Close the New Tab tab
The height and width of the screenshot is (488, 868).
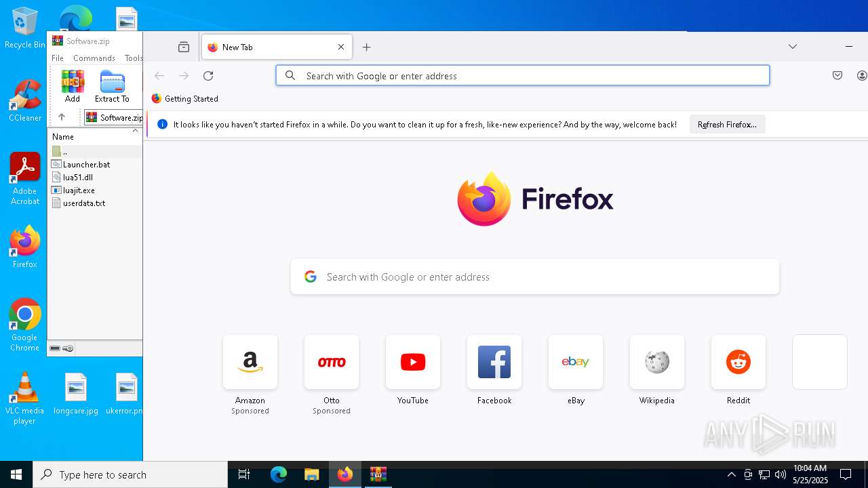pos(341,47)
